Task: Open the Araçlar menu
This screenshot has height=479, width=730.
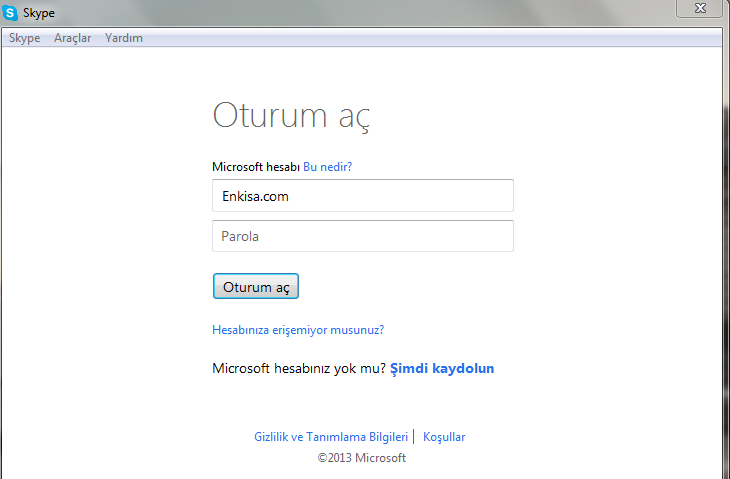Action: click(73, 38)
